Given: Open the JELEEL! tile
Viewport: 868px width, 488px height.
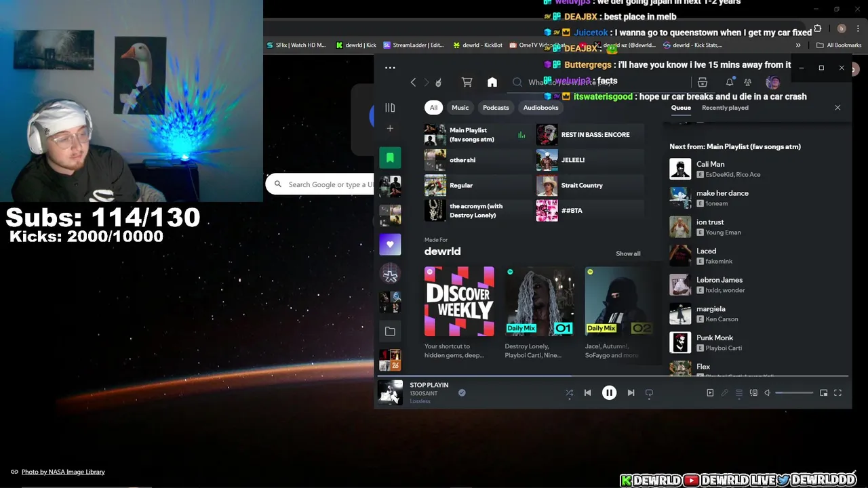Looking at the screenshot, I should (x=590, y=160).
